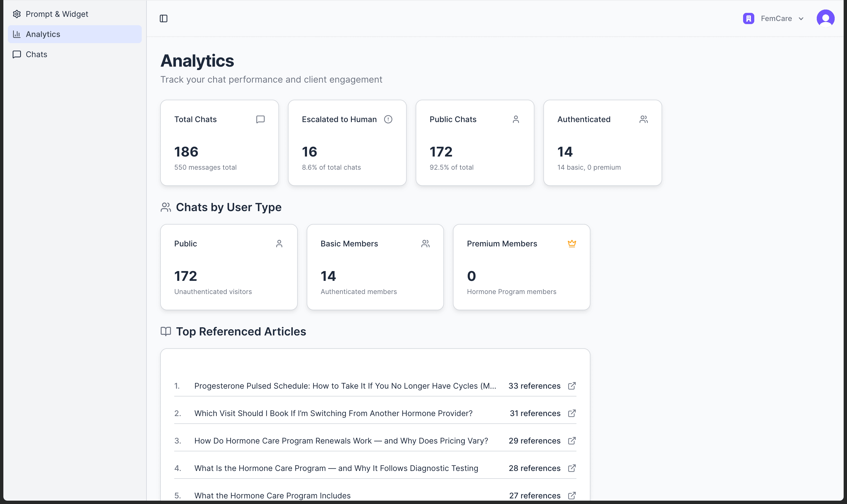Click the Authenticated users icon
Image resolution: width=847 pixels, height=504 pixels.
point(643,119)
